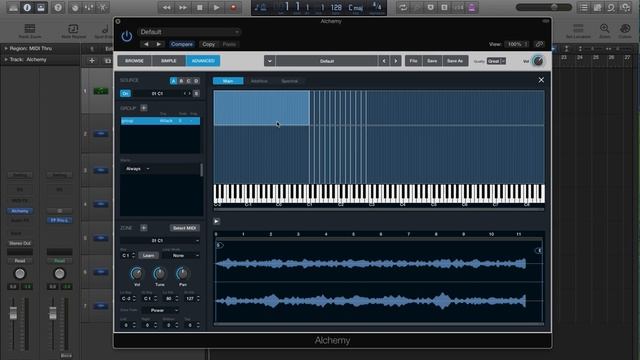Select the highlighted group row

tap(160, 121)
